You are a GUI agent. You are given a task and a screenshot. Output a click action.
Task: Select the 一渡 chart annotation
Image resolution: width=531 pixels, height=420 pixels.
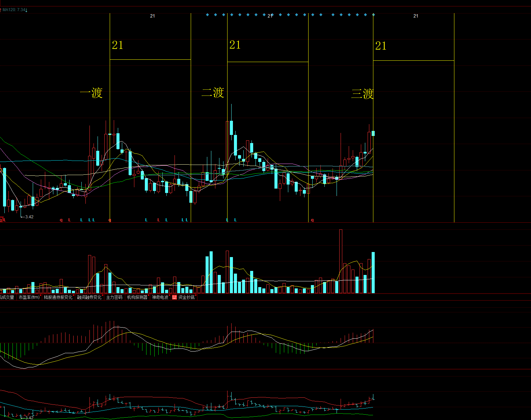[x=91, y=93]
